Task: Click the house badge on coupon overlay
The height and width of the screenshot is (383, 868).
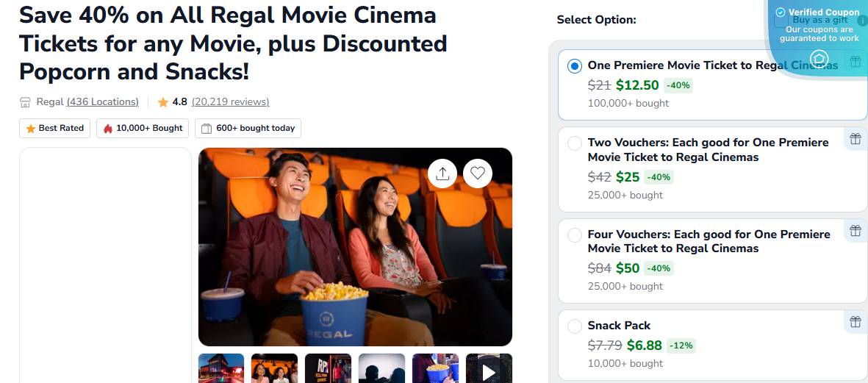Action: pyautogui.click(x=819, y=59)
